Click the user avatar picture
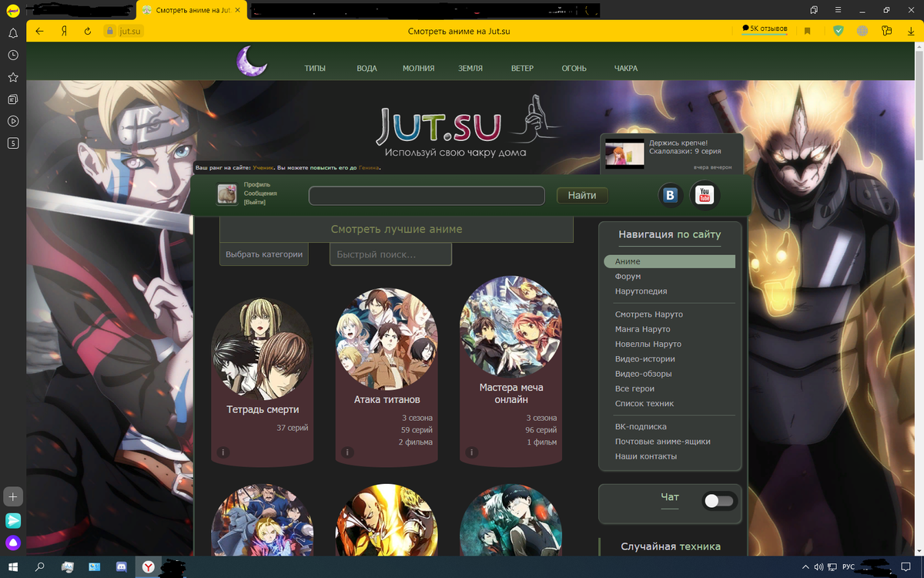The height and width of the screenshot is (578, 924). (x=227, y=194)
